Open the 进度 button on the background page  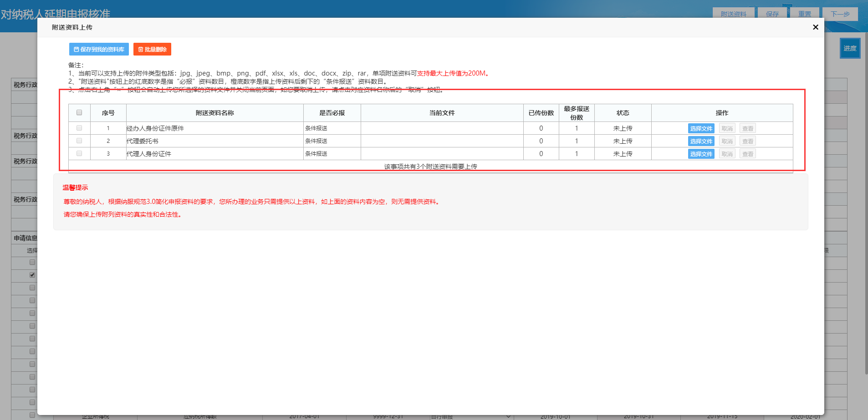pos(850,48)
